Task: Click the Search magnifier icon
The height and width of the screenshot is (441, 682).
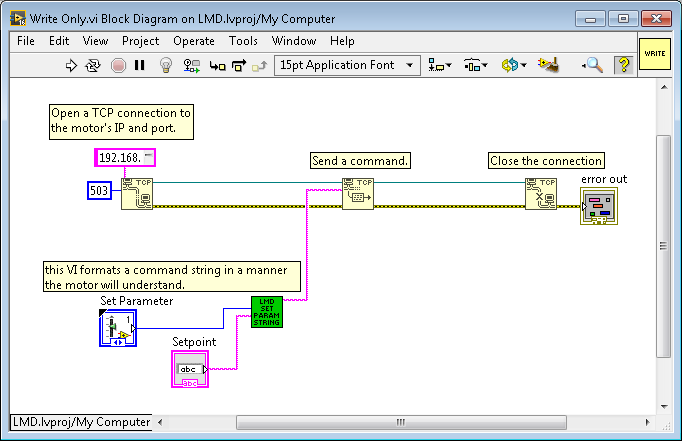Action: pos(593,65)
